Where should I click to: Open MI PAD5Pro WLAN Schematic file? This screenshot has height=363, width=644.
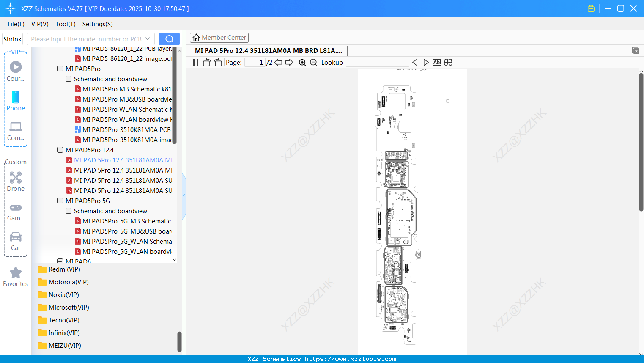[x=123, y=109]
